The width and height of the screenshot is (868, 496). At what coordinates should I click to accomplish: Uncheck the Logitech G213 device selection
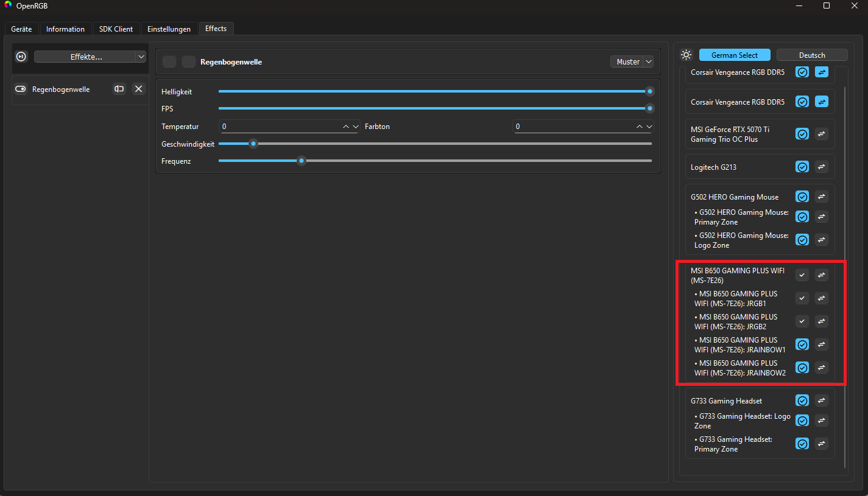pyautogui.click(x=802, y=167)
